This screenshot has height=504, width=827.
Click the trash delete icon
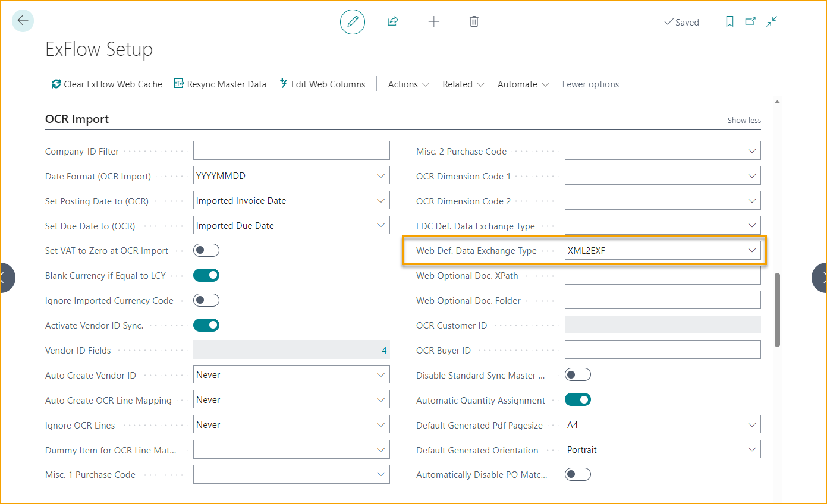click(x=474, y=22)
